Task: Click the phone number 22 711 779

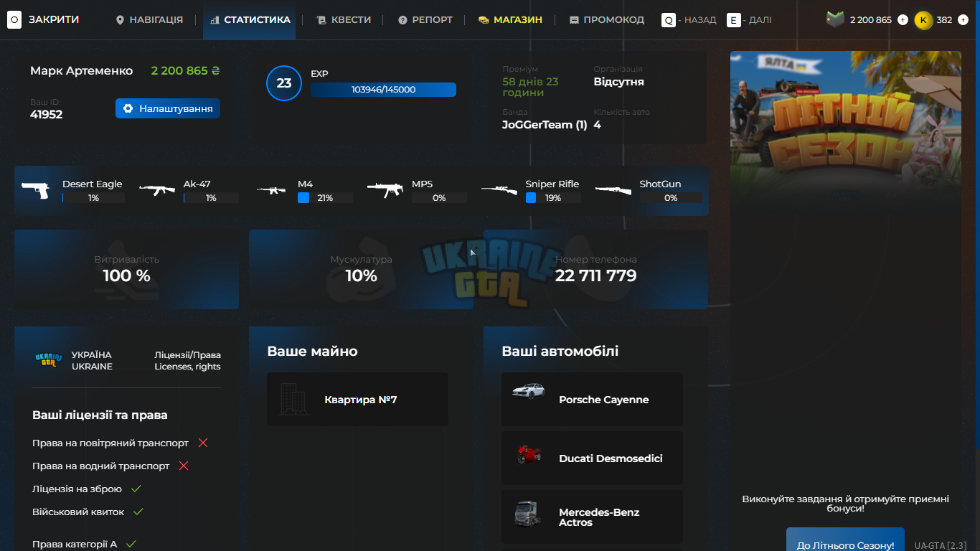Action: coord(595,275)
